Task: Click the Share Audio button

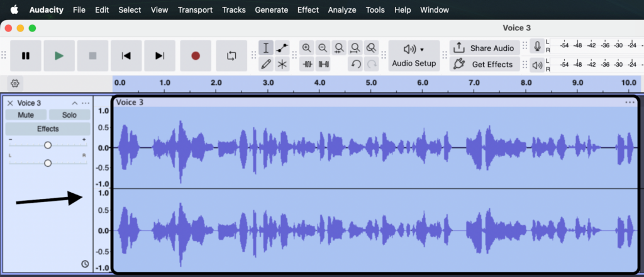Action: click(x=484, y=48)
